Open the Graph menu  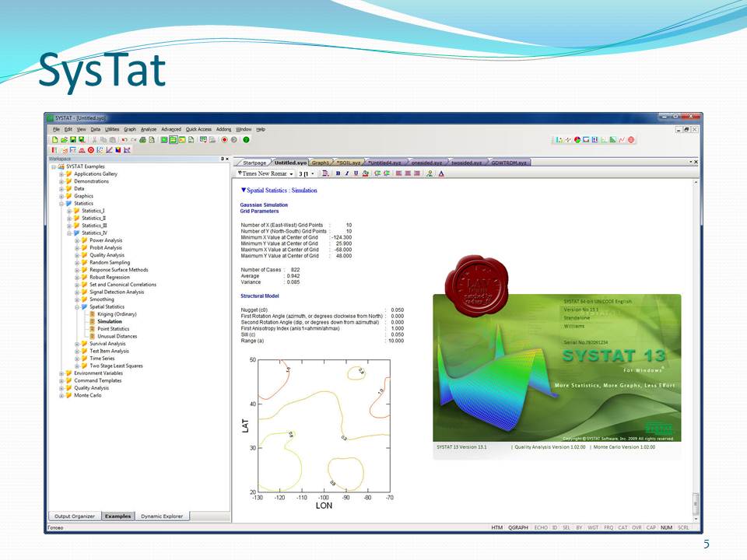130,130
